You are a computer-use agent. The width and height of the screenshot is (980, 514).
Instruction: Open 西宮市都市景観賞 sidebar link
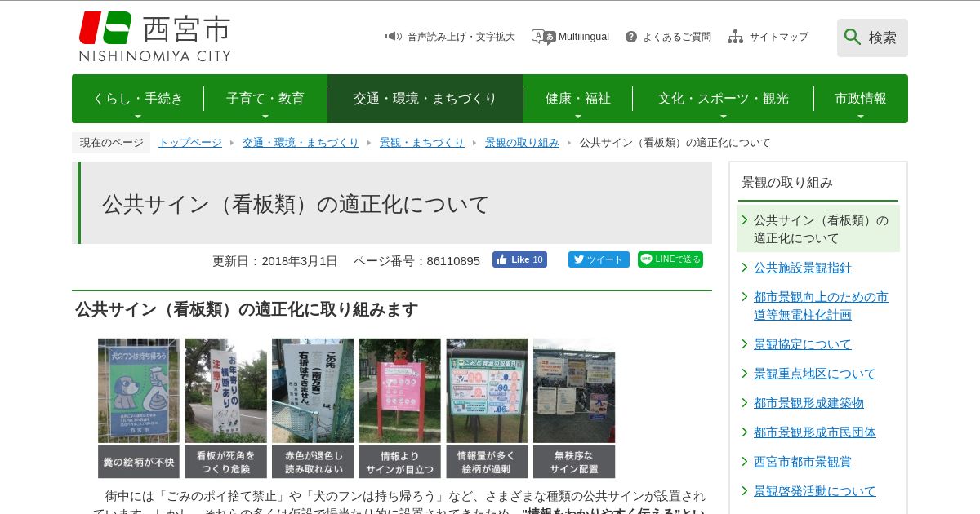coord(803,462)
